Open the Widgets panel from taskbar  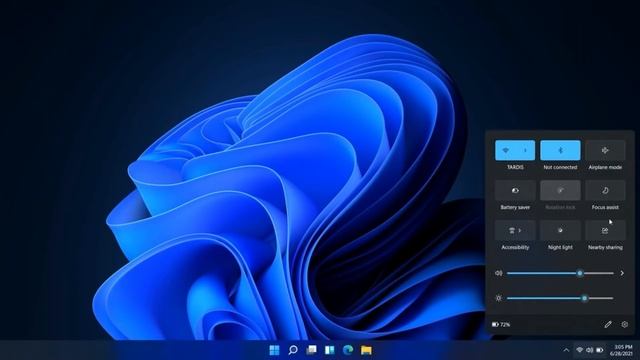pyautogui.click(x=329, y=350)
